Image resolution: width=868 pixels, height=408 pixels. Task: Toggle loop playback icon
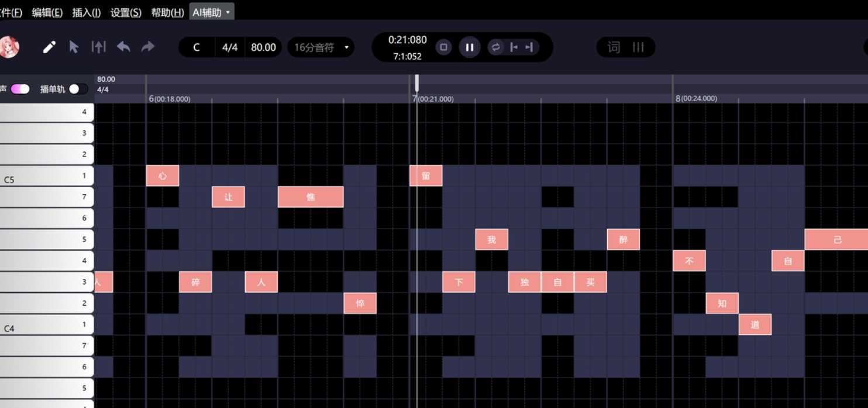click(496, 47)
